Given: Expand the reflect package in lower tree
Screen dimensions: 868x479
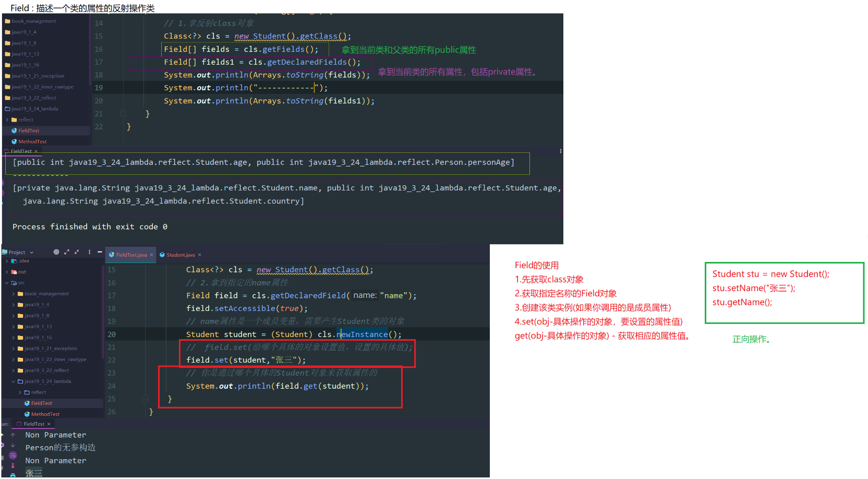Looking at the screenshot, I should coord(20,392).
